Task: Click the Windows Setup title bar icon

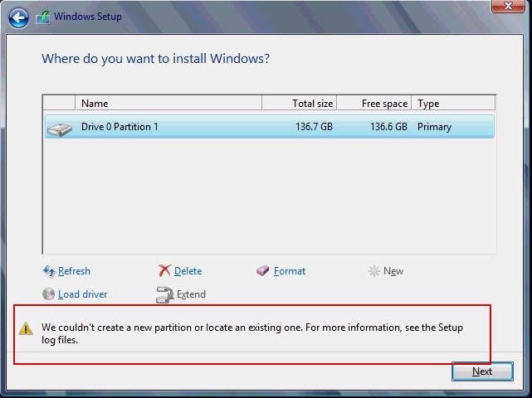Action: [42, 17]
